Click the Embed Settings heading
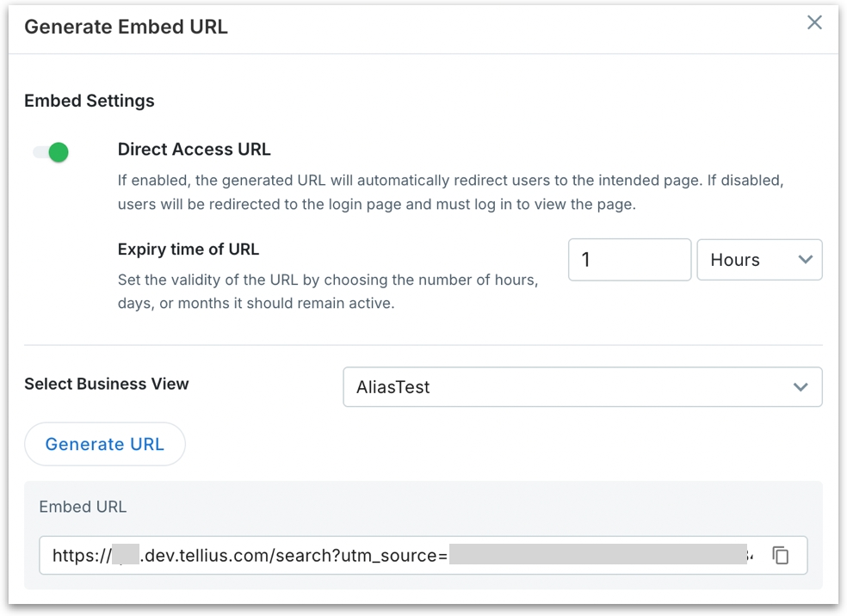 point(90,101)
